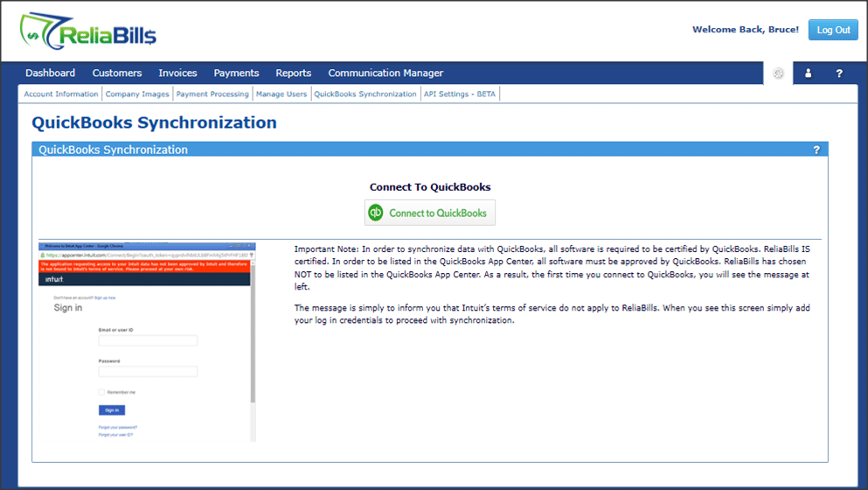The image size is (868, 490).
Task: Click the Welcome Back, Bruce! text
Action: tap(745, 30)
